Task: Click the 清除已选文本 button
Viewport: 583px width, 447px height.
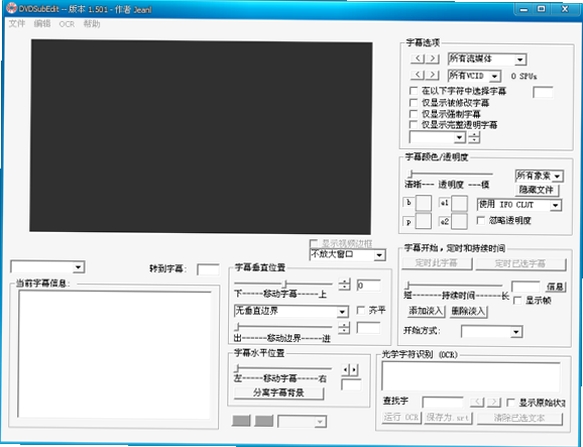Action: [x=520, y=418]
